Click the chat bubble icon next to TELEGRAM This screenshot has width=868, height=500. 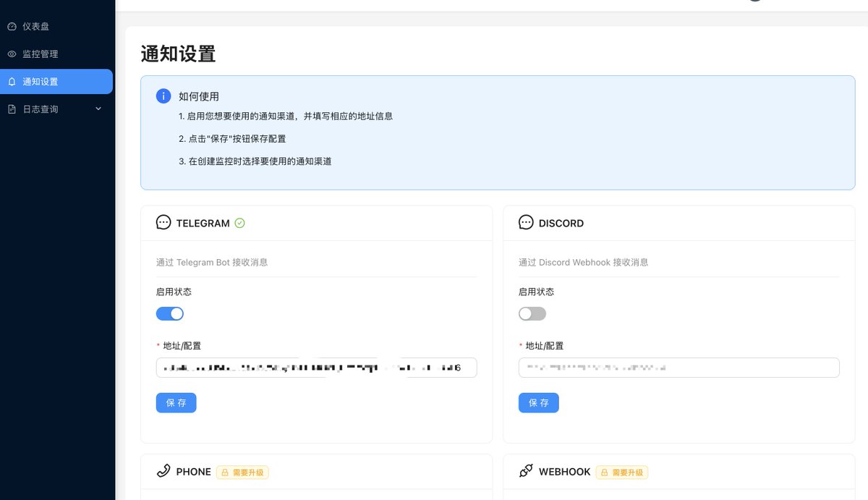163,223
